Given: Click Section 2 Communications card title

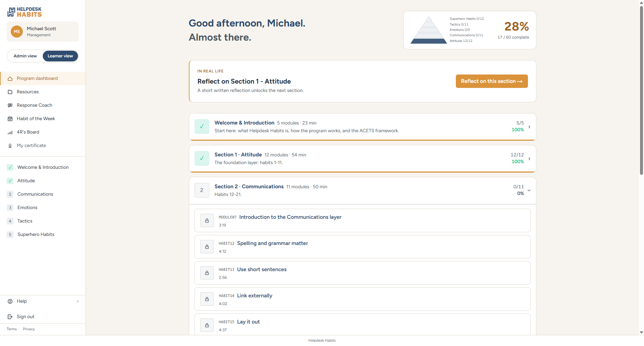Looking at the screenshot, I should 249,187.
